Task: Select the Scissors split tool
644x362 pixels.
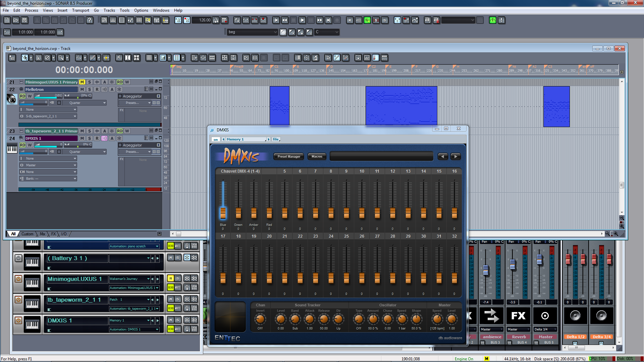Action: click(x=39, y=58)
